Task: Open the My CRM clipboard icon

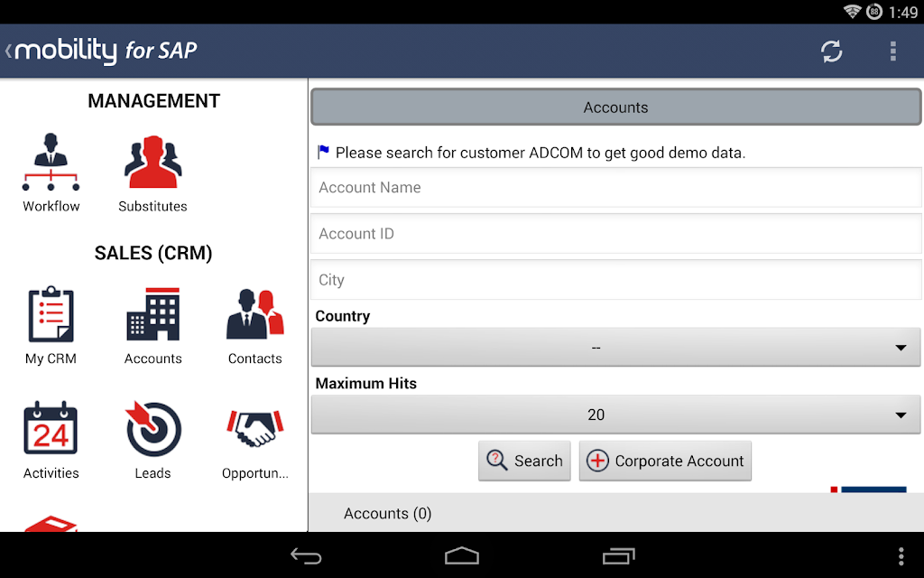Action: [x=51, y=314]
